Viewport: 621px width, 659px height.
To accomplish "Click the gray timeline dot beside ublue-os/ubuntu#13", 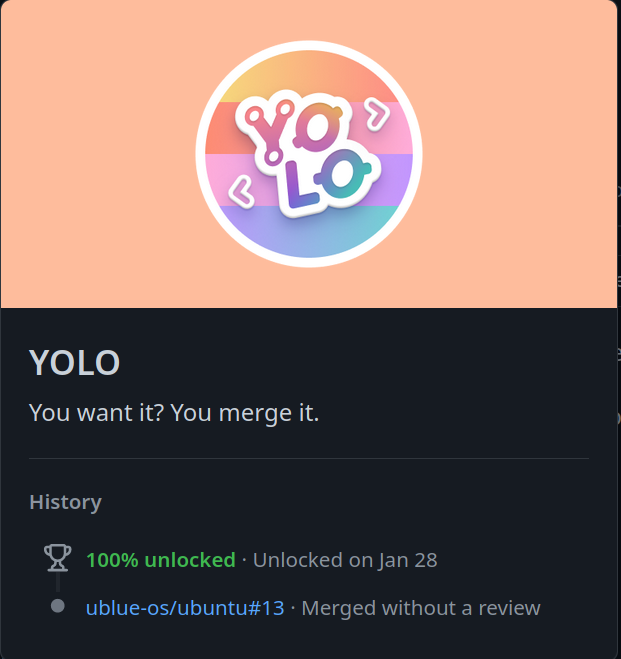I will 58,606.
